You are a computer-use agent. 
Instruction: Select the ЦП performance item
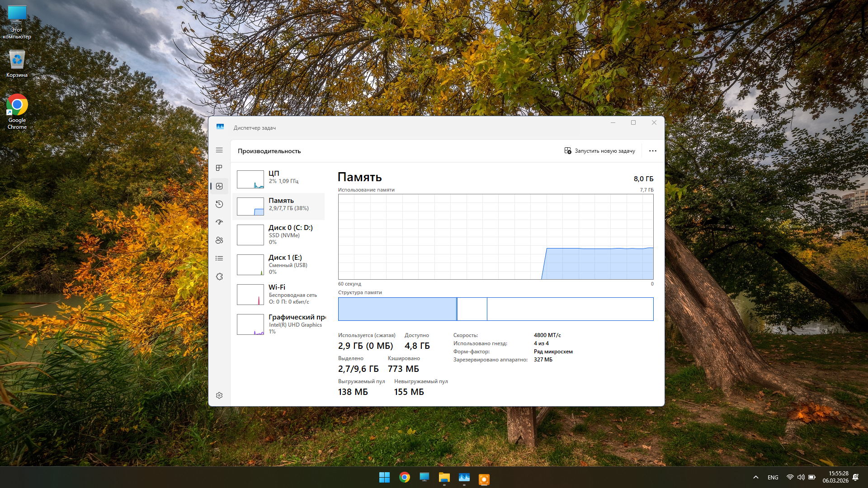(x=278, y=179)
